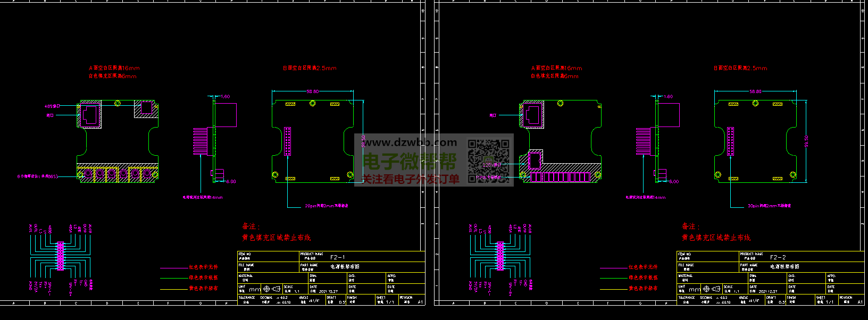Screen dimensions: 868x320
Task: Select the 1.60 thickness dimension in the left sheet
Action: click(x=225, y=97)
